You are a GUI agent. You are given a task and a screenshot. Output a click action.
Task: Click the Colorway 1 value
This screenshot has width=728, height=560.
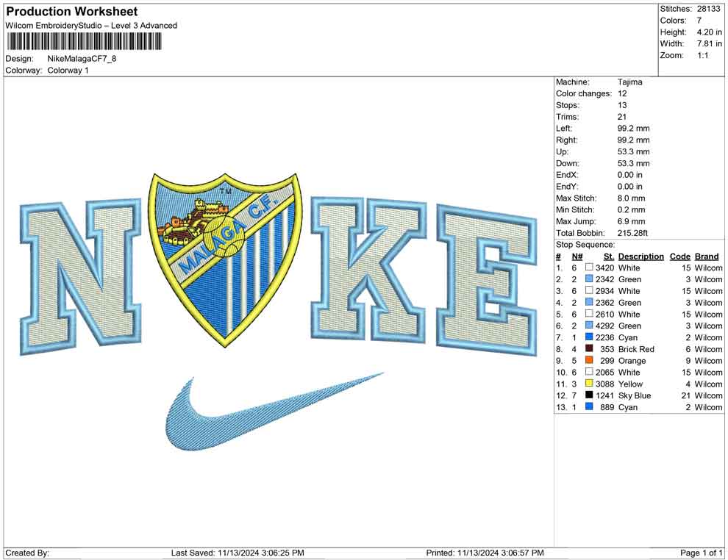[68, 71]
